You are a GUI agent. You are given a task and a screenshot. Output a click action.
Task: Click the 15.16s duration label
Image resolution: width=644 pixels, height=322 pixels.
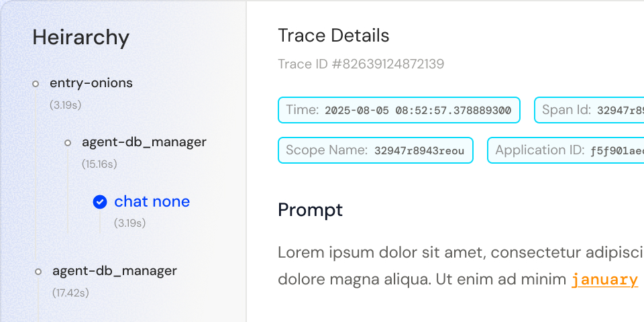pyautogui.click(x=99, y=164)
